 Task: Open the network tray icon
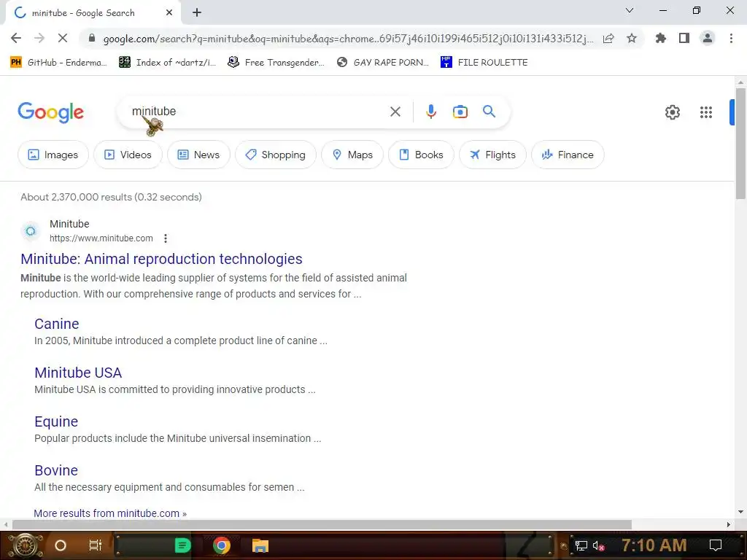[x=581, y=545]
